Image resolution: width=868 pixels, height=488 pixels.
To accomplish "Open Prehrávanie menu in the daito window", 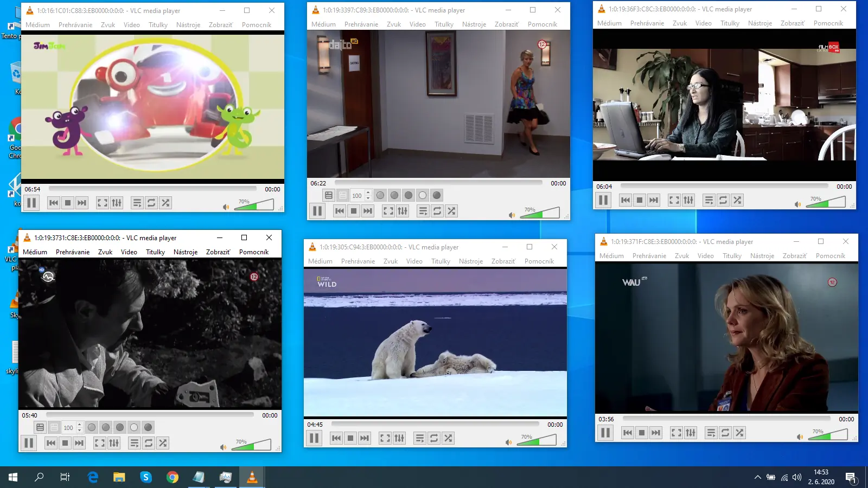I will (361, 24).
